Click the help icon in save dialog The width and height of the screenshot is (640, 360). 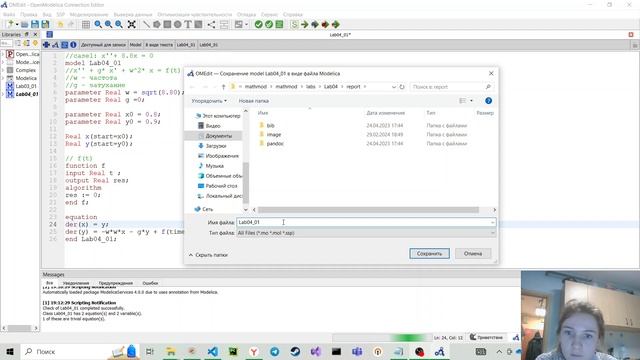click(488, 101)
